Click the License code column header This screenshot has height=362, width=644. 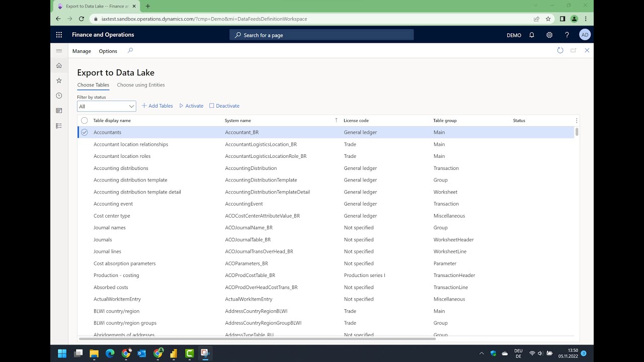[x=356, y=121]
